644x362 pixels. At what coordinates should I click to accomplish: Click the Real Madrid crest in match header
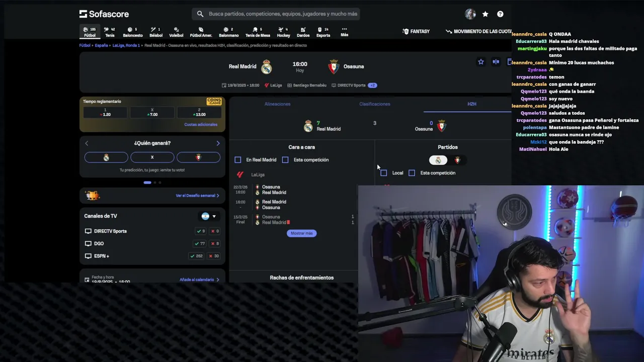pos(267,66)
